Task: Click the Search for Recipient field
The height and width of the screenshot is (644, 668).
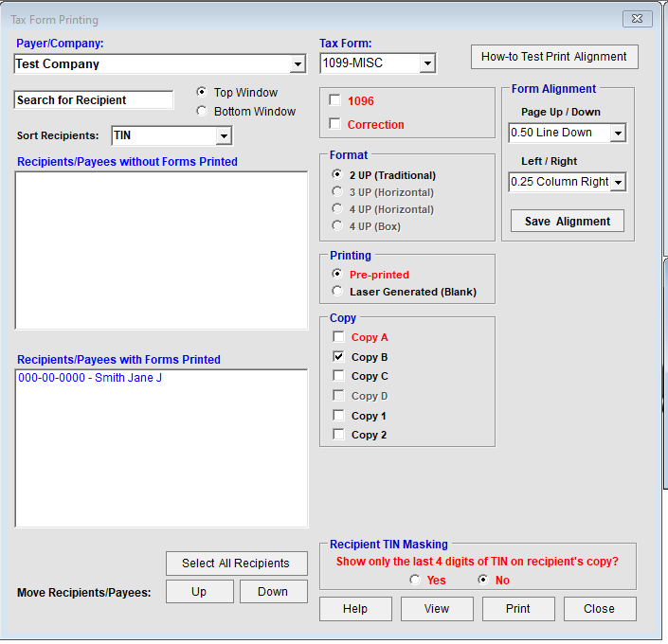Action: tap(94, 100)
